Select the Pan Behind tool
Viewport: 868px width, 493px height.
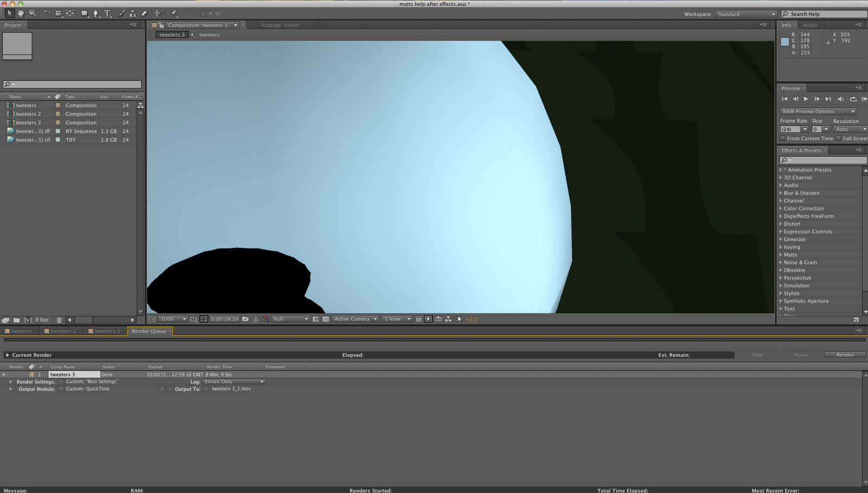pos(70,13)
